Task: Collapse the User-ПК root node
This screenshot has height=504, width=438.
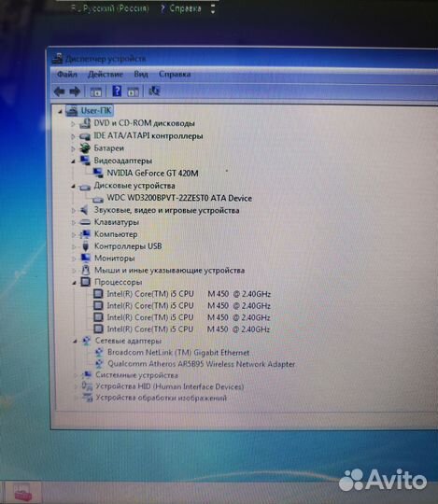Action: [60, 112]
